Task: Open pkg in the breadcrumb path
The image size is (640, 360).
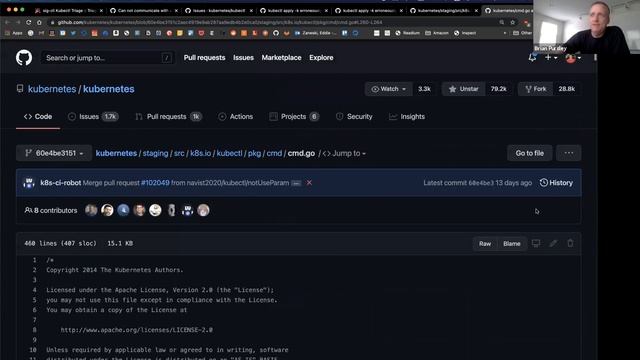Action: pyautogui.click(x=254, y=153)
